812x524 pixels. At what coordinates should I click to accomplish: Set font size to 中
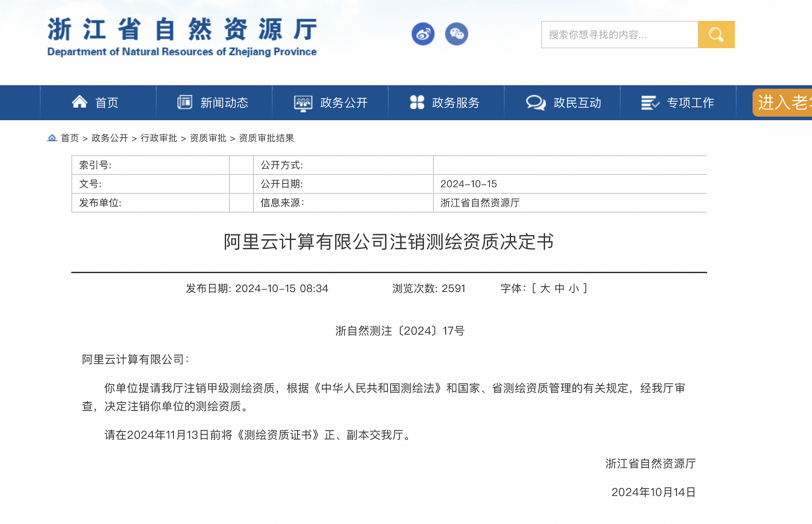pos(560,288)
